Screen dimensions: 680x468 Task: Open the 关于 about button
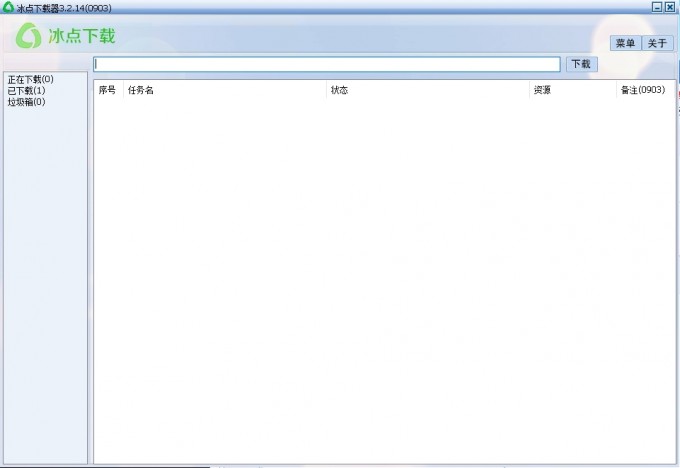click(657, 43)
